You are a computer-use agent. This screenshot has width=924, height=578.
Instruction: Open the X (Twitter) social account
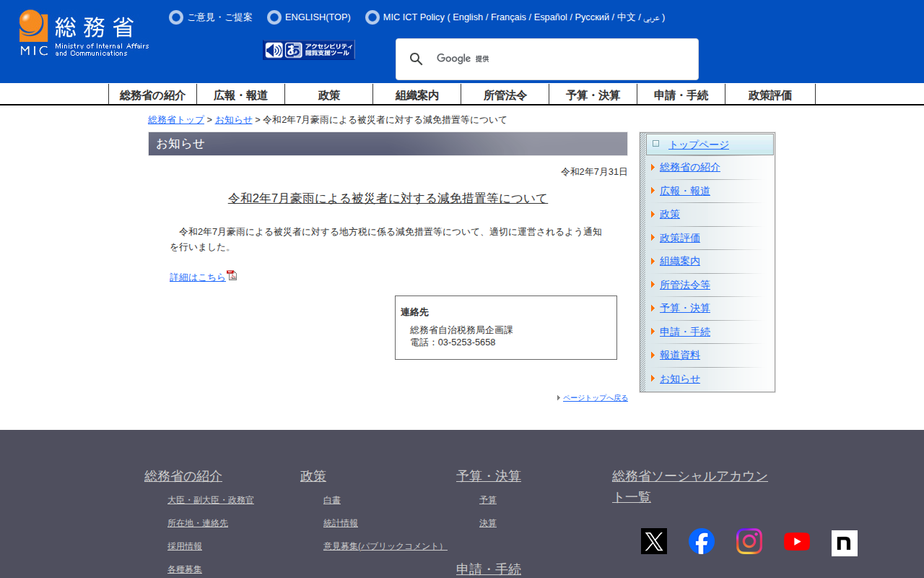click(653, 541)
